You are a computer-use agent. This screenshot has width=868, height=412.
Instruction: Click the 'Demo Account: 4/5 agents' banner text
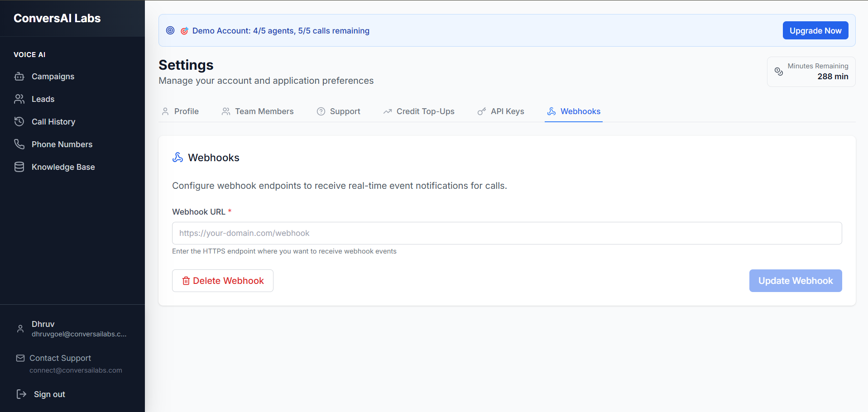[281, 31]
